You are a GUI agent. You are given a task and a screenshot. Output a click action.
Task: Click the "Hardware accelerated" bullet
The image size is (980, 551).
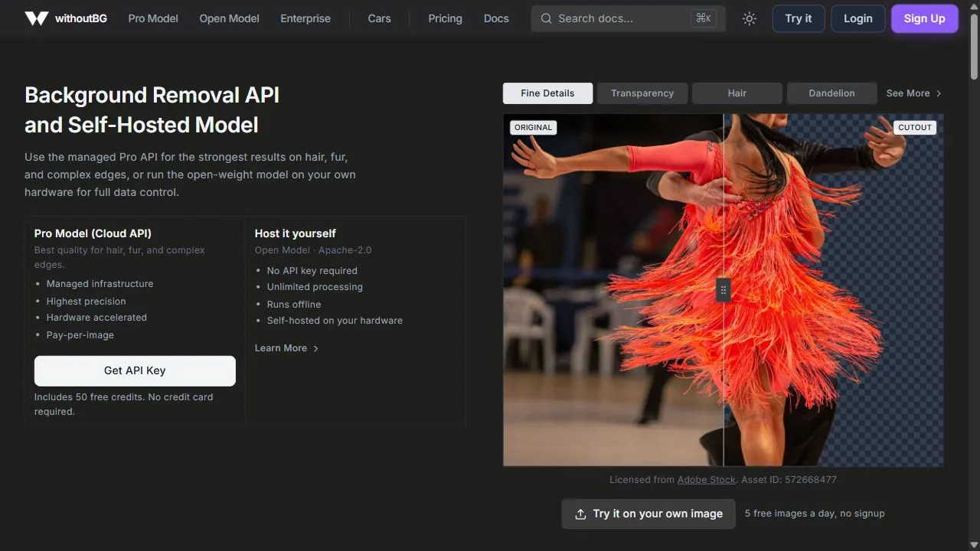coord(96,318)
